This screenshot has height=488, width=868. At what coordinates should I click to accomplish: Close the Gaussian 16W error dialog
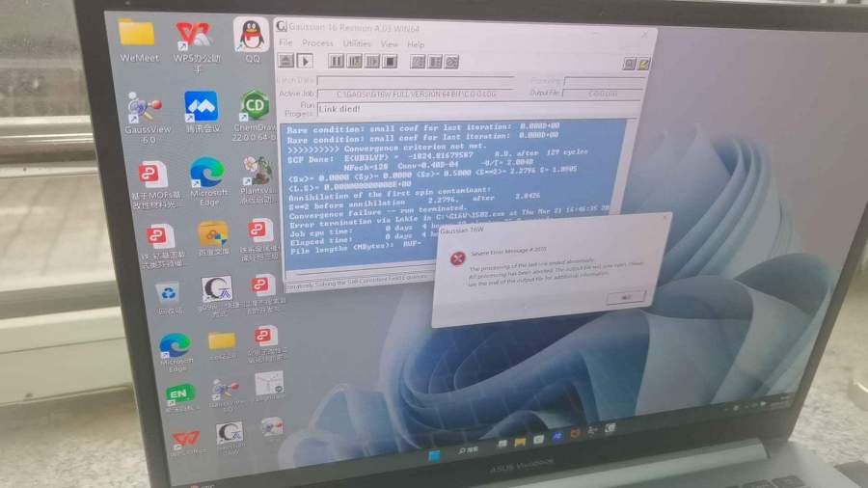665,218
